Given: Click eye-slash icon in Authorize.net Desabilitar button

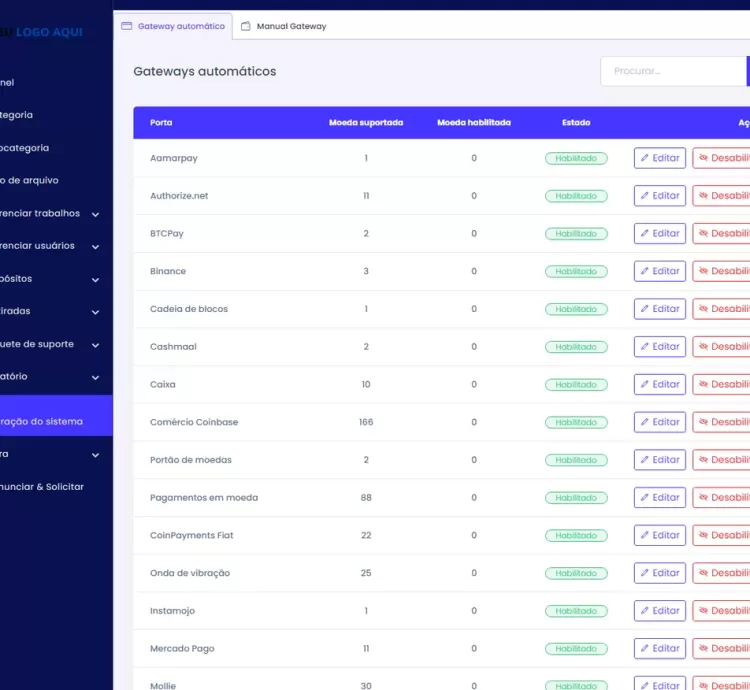Looking at the screenshot, I should [704, 196].
